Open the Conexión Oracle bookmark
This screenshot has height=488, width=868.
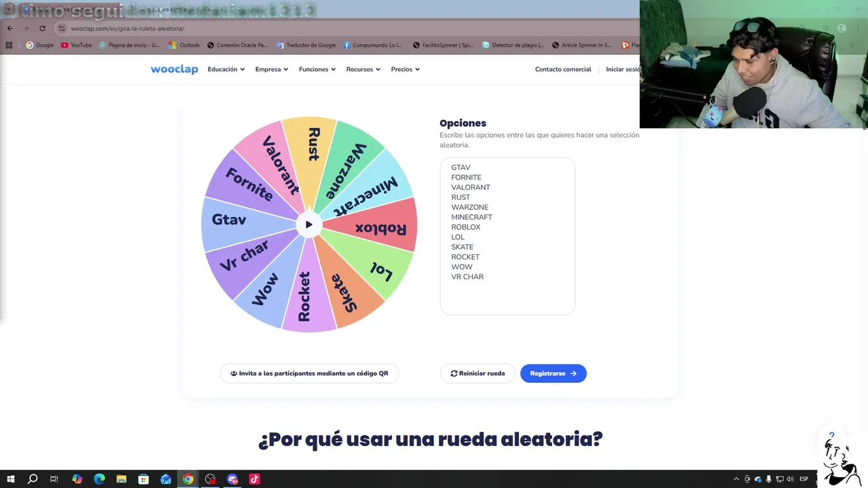[237, 45]
